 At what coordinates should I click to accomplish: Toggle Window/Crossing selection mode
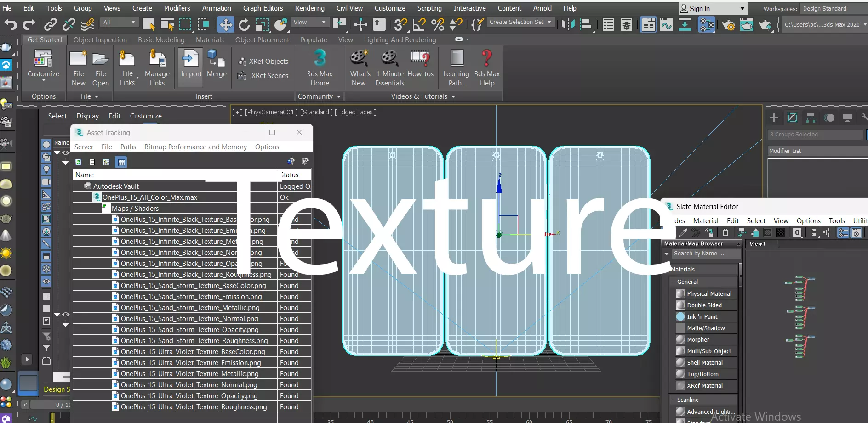pos(203,24)
